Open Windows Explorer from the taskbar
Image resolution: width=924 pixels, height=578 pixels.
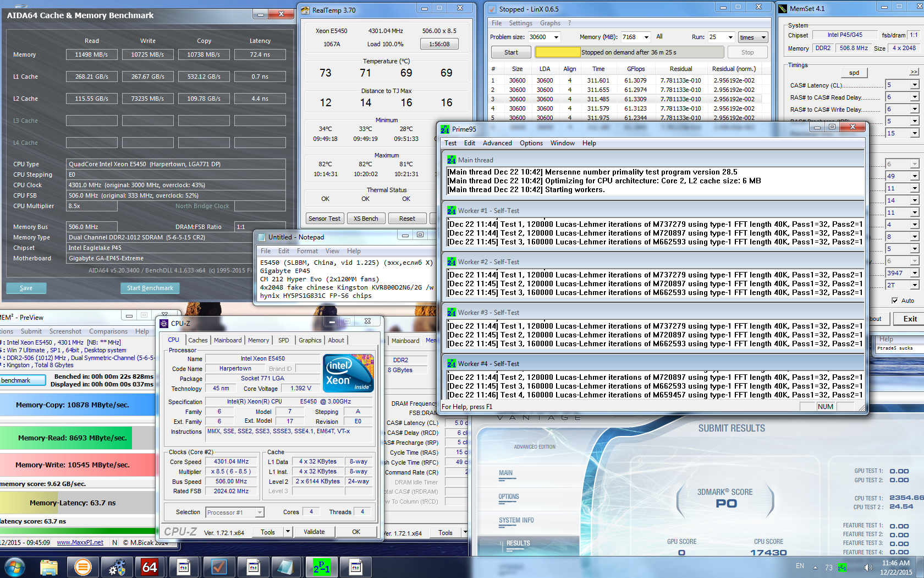[49, 566]
